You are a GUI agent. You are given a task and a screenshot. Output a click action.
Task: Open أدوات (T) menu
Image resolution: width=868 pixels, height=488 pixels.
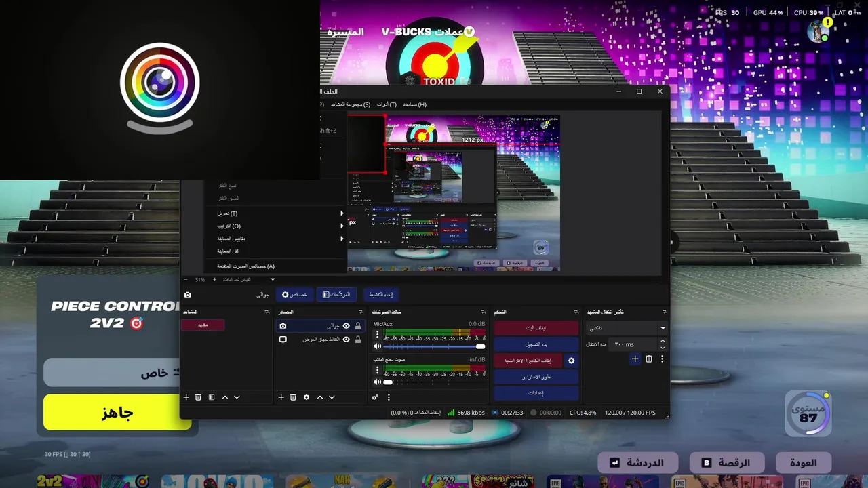387,104
